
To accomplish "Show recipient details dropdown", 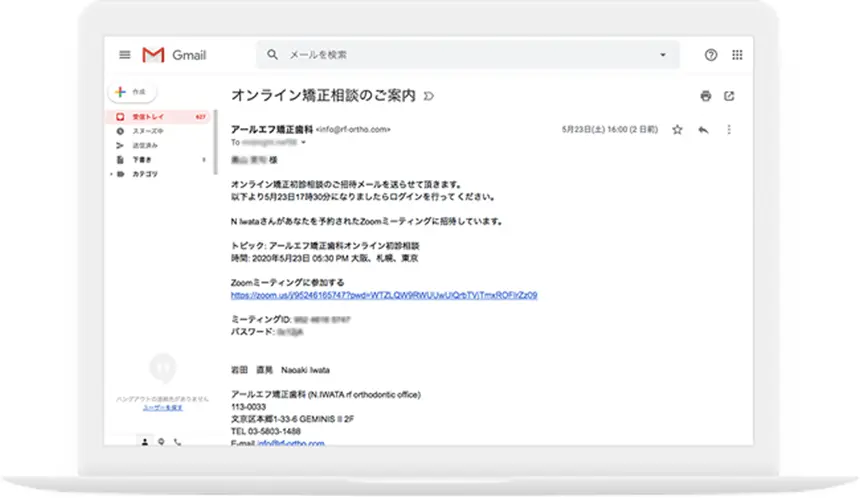I will 303,143.
